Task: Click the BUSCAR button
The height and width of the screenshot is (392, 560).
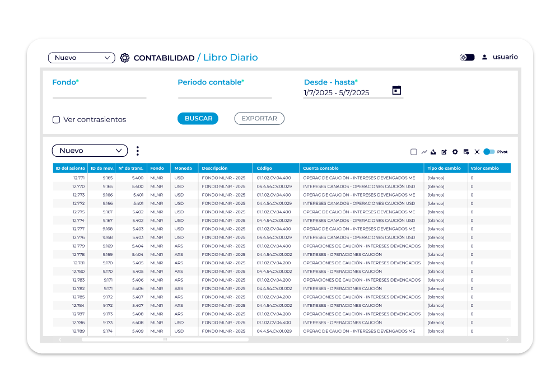Action: point(198,119)
